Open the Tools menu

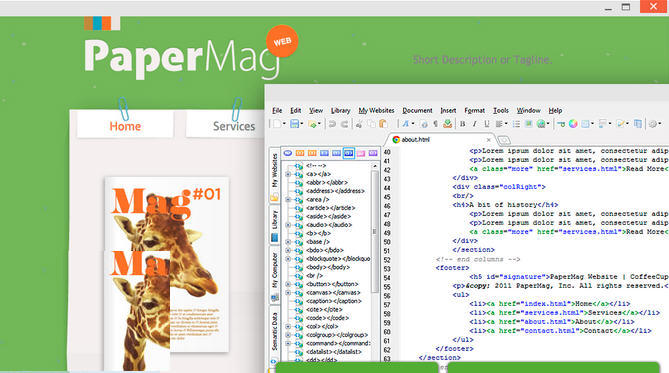tap(500, 111)
